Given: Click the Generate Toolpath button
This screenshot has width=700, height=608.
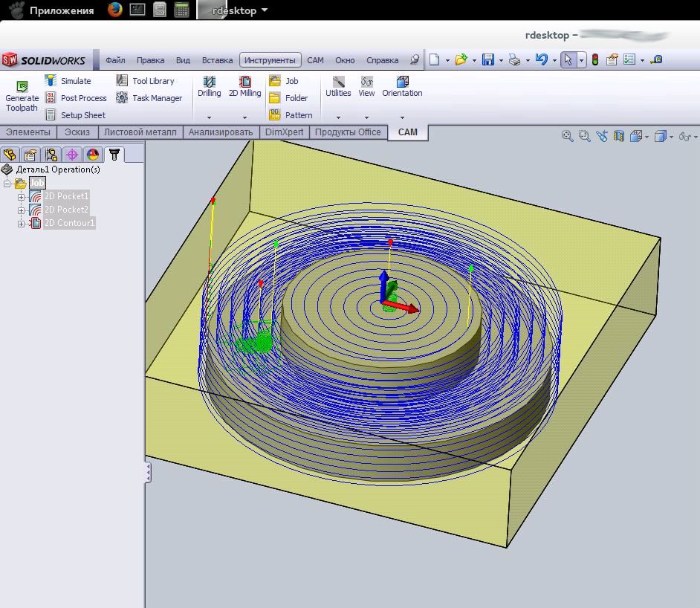Looking at the screenshot, I should point(22,97).
